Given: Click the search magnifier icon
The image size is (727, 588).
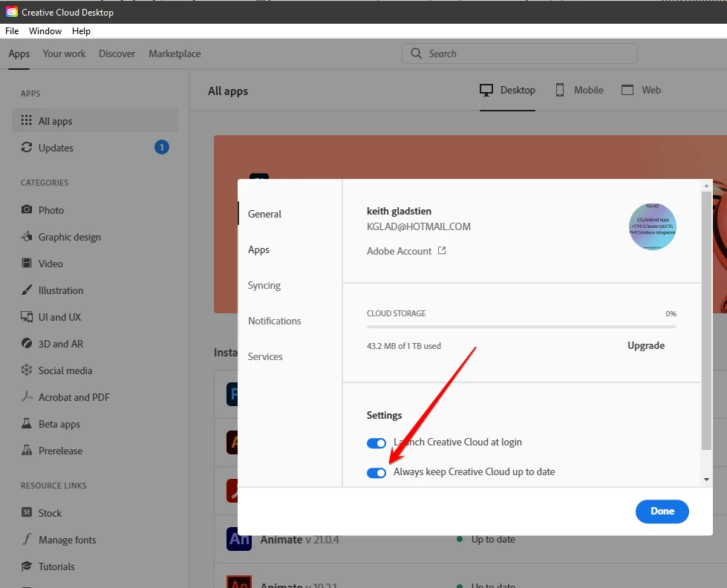Looking at the screenshot, I should point(417,53).
